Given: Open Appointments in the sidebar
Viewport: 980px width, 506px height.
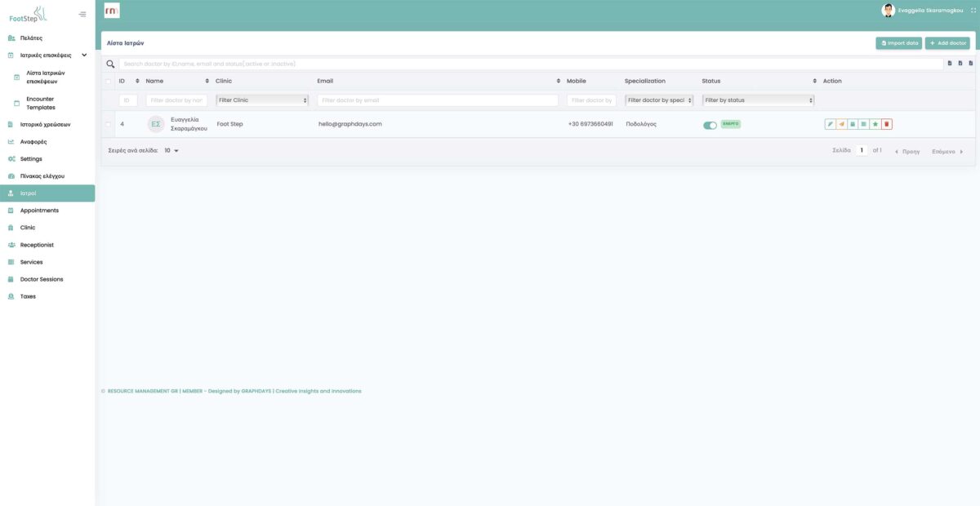Looking at the screenshot, I should tap(39, 211).
